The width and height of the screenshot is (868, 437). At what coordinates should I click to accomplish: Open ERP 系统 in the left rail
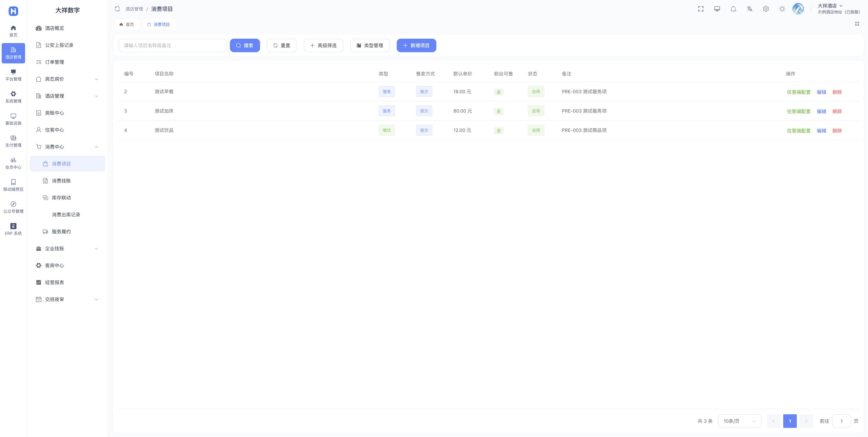[x=13, y=229]
